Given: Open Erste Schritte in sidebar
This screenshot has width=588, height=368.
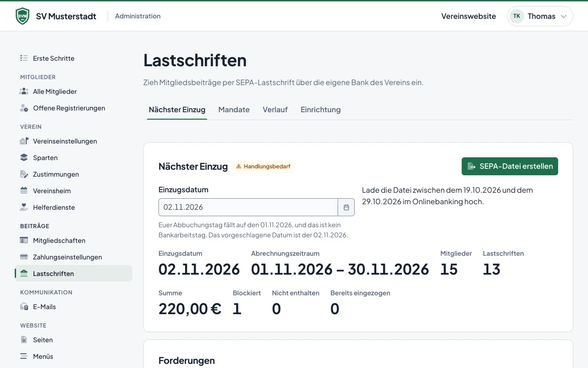Looking at the screenshot, I should coord(73,58).
